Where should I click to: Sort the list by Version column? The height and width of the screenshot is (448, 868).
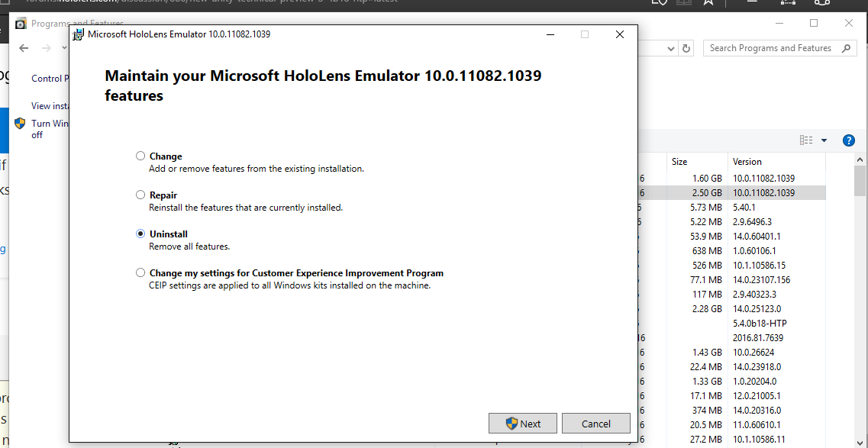(x=776, y=162)
